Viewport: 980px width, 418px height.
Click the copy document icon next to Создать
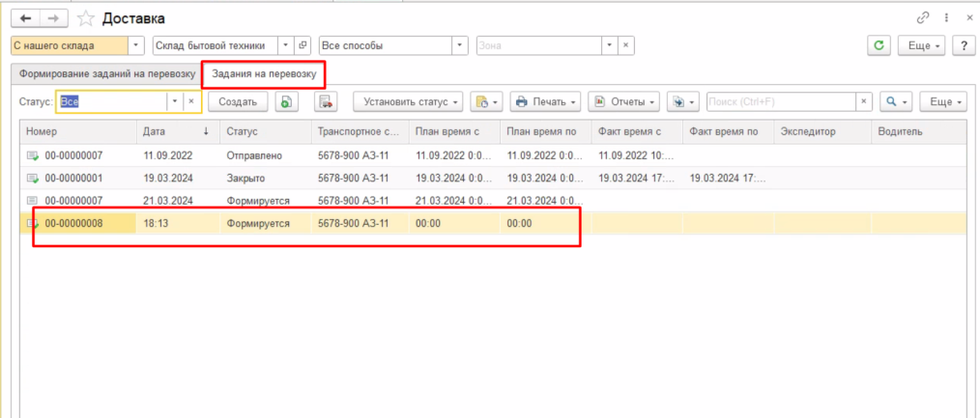(286, 101)
